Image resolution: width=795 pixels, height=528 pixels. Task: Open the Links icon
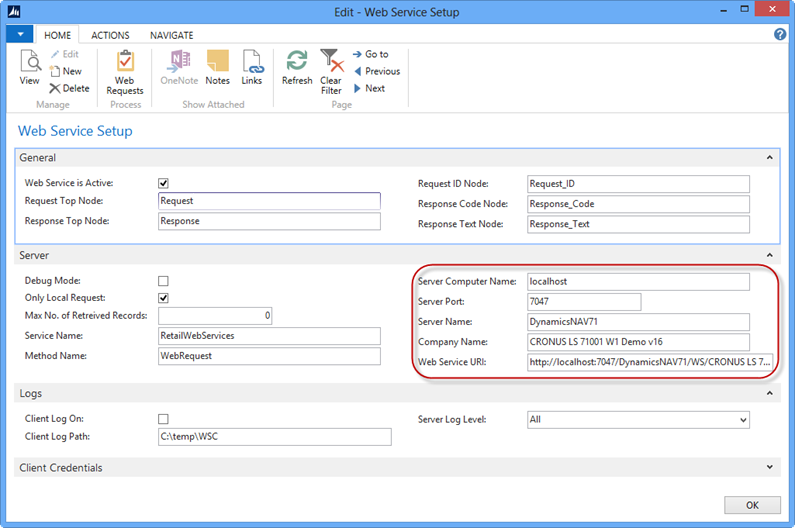tap(252, 68)
